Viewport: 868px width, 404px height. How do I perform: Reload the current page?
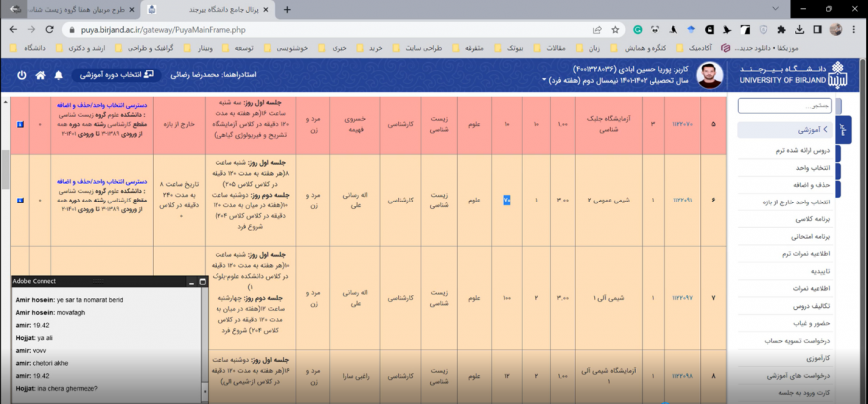49,29
